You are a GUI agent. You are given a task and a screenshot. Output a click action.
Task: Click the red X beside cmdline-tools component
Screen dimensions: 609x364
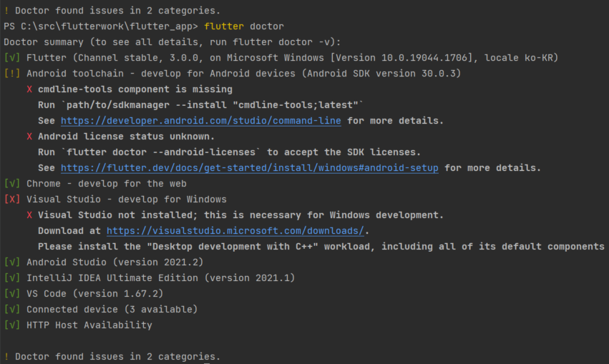pyautogui.click(x=29, y=89)
